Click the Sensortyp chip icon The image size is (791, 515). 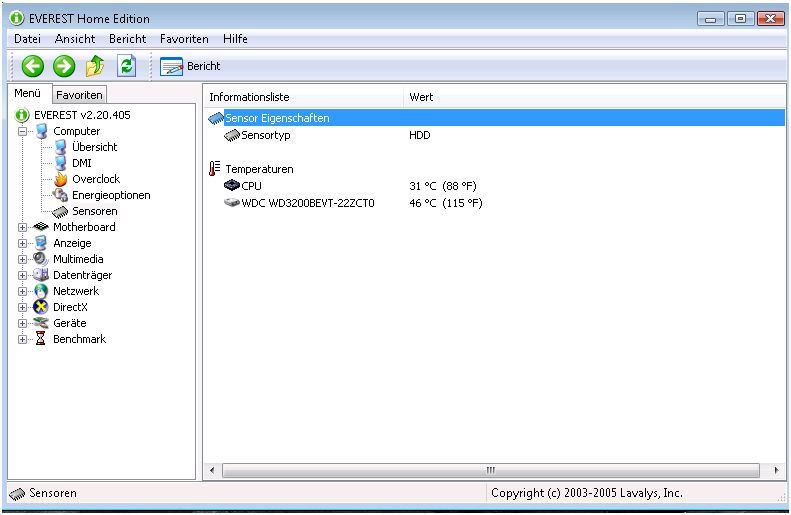tap(232, 135)
